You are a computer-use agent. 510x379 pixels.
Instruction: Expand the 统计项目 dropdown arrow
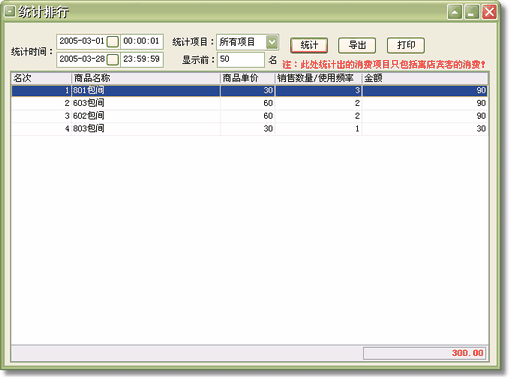tap(272, 42)
